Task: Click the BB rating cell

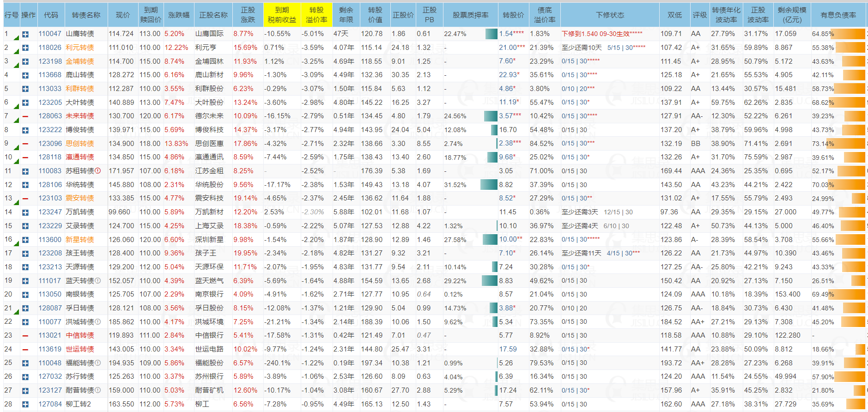Action: (696, 144)
